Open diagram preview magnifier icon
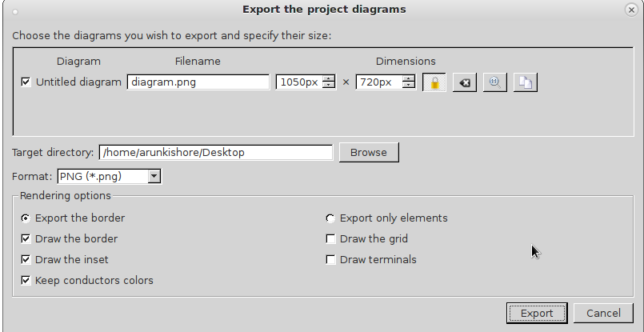The height and width of the screenshot is (332, 644). tap(495, 82)
